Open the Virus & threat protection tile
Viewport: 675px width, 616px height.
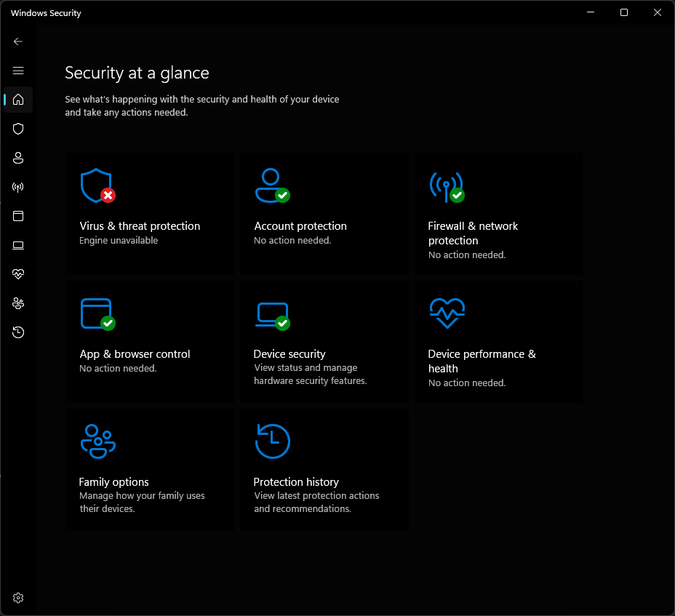[150, 214]
